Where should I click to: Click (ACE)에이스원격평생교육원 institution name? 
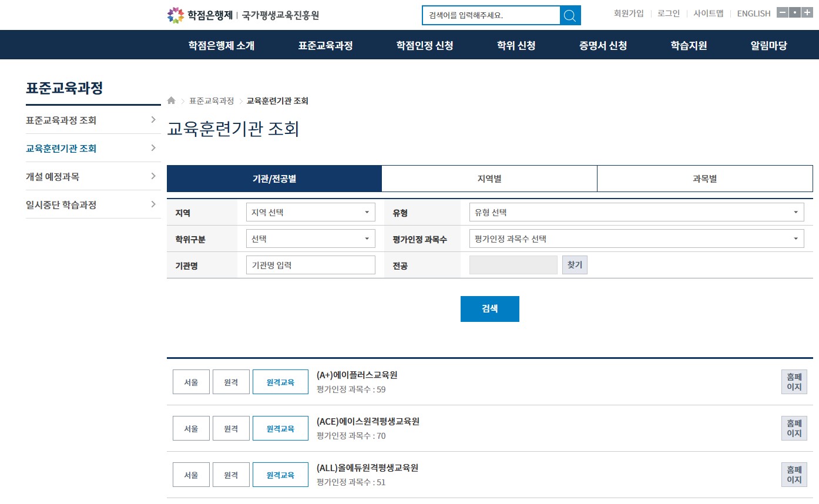coord(368,421)
